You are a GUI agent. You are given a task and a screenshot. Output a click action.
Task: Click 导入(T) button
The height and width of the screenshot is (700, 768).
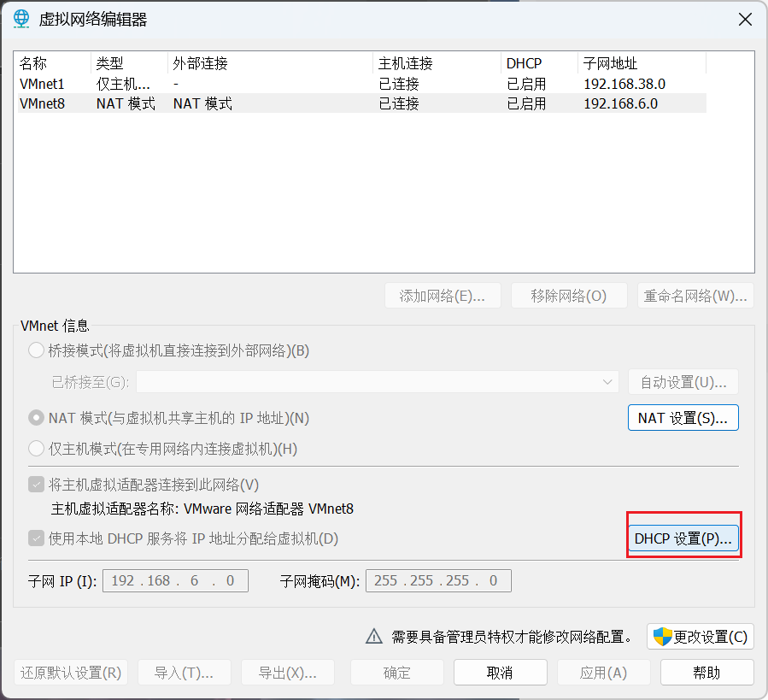(x=185, y=673)
